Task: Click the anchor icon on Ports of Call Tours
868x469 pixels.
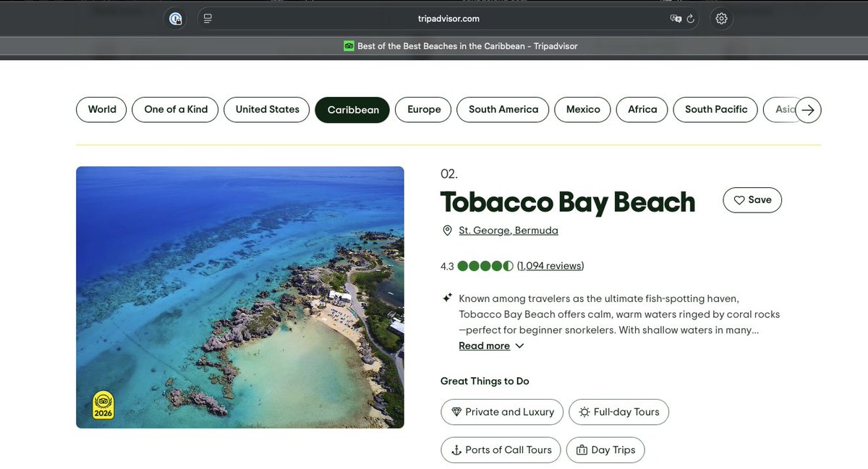Action: coord(456,450)
